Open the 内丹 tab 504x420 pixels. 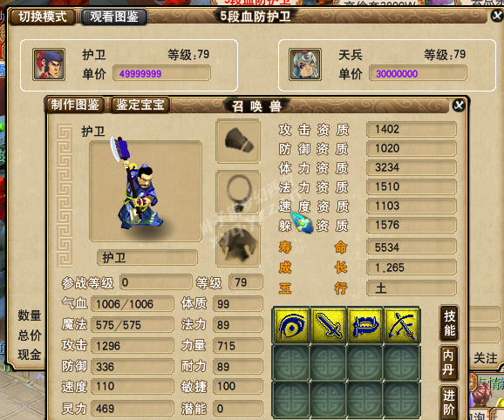(x=449, y=362)
